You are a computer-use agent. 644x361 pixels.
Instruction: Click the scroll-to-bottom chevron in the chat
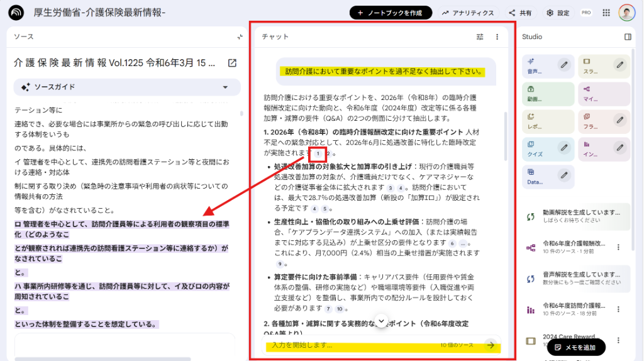point(381,321)
